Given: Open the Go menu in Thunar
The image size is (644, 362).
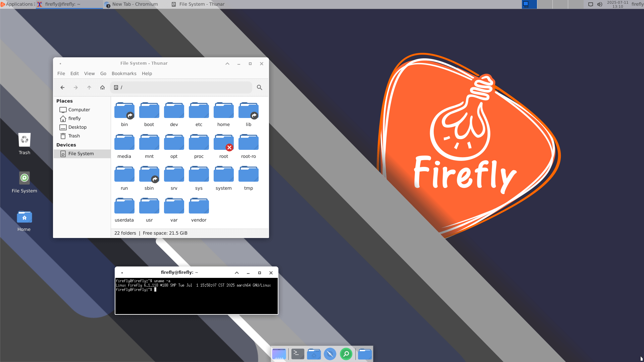Looking at the screenshot, I should (103, 73).
